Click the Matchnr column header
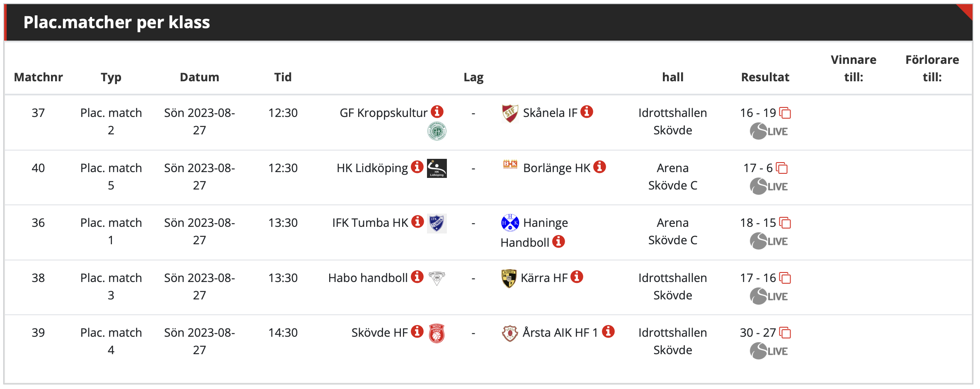The height and width of the screenshot is (389, 980). (39, 77)
